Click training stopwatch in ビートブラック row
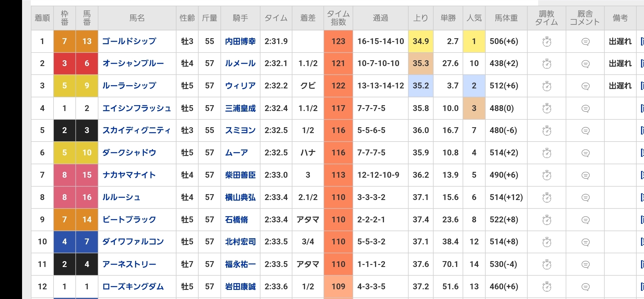Viewport: 644px width, 299px height. [547, 220]
